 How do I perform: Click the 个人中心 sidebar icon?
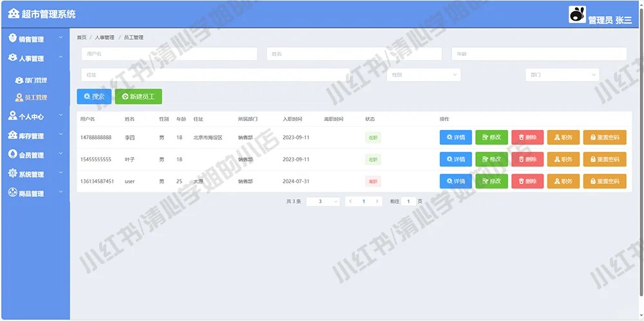pos(13,116)
